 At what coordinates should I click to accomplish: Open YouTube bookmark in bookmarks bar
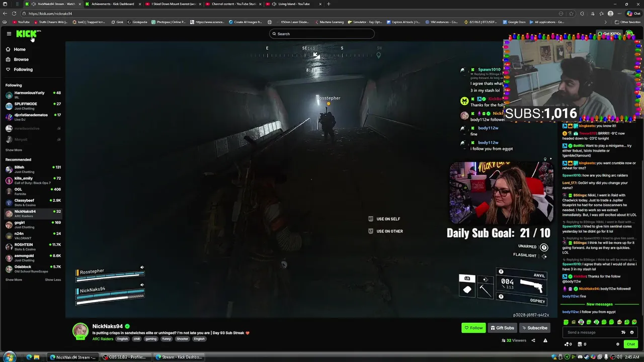pos(21,22)
